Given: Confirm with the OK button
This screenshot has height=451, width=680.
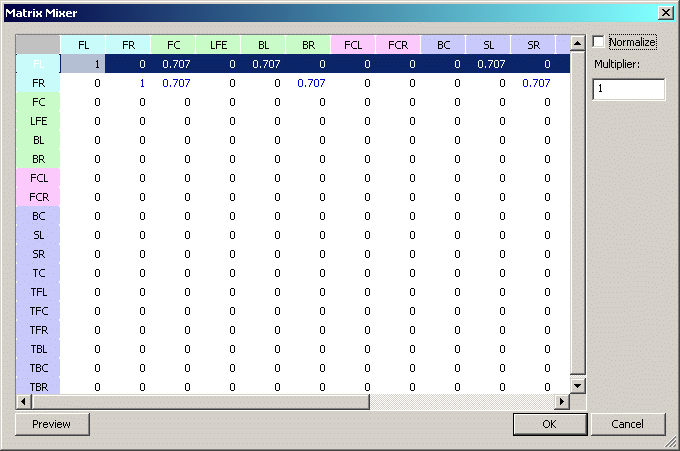Looking at the screenshot, I should (549, 424).
